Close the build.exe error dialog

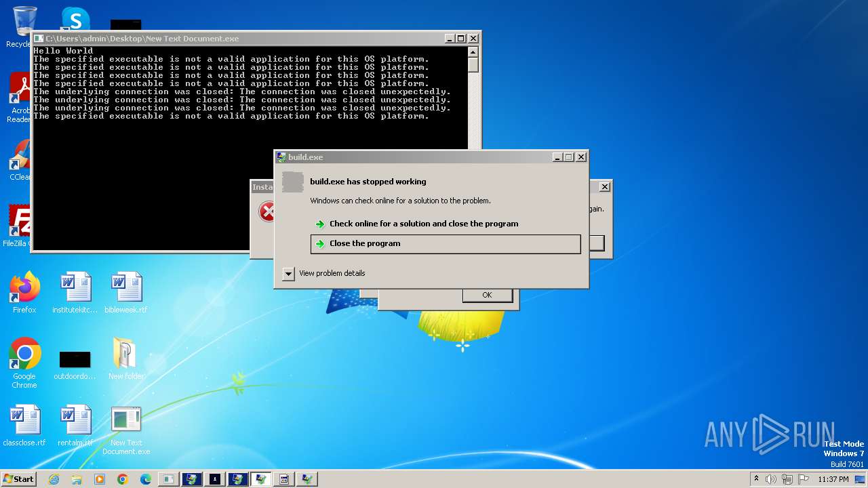pos(581,157)
